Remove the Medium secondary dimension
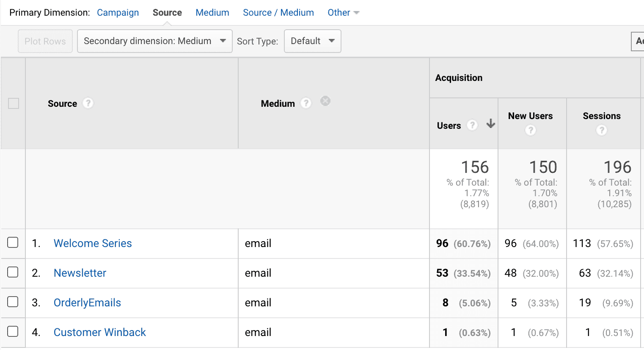The height and width of the screenshot is (350, 644). pos(325,101)
